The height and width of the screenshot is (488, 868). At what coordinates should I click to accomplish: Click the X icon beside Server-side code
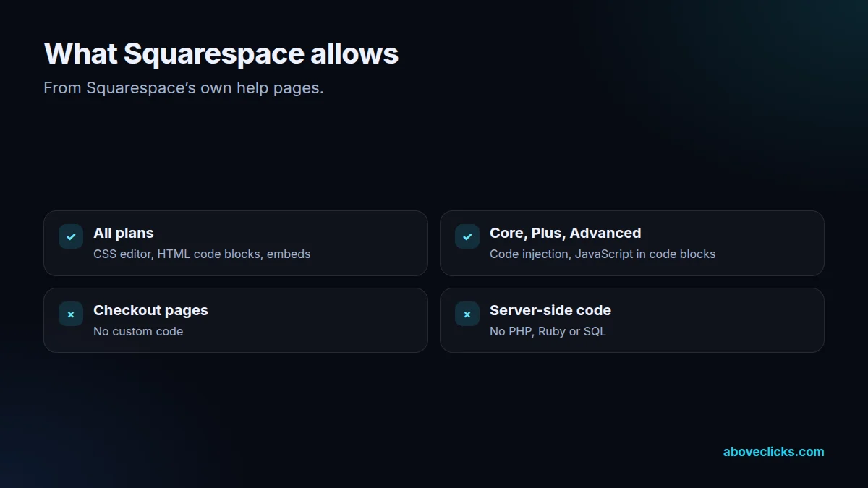coord(467,314)
